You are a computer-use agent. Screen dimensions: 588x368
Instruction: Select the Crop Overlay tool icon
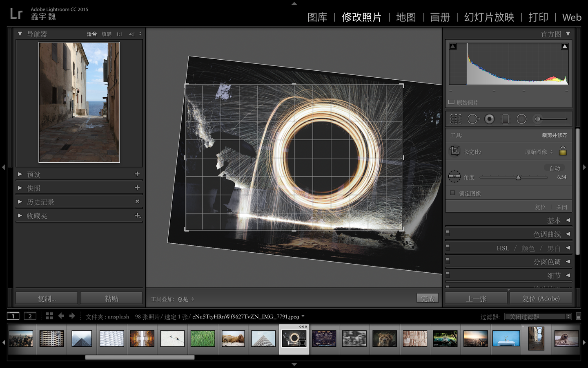tap(456, 119)
